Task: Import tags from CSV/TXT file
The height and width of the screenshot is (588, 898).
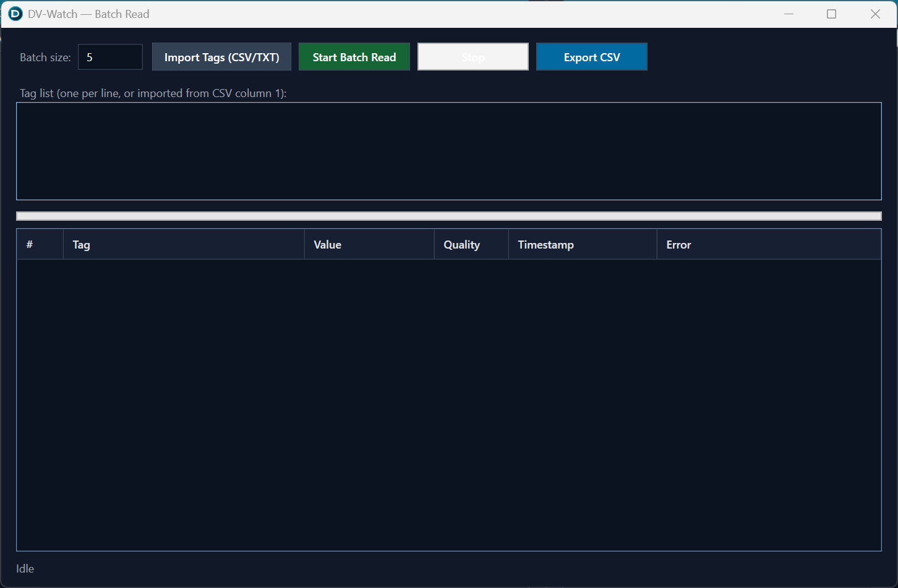Action: (x=221, y=57)
